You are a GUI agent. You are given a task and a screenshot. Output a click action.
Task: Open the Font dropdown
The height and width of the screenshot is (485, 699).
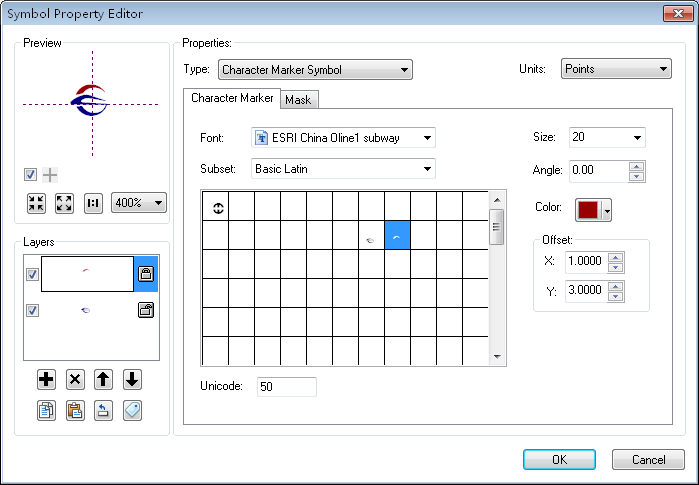click(343, 138)
